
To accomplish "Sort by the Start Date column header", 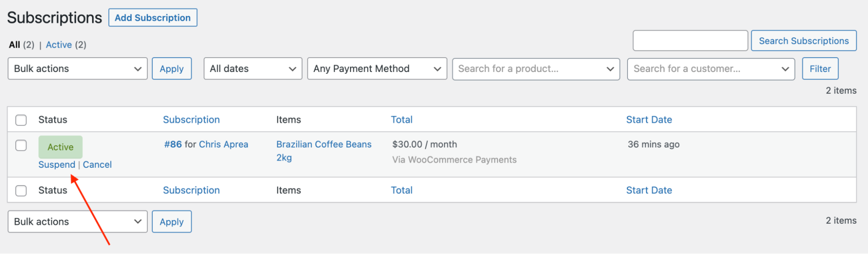I will [649, 120].
